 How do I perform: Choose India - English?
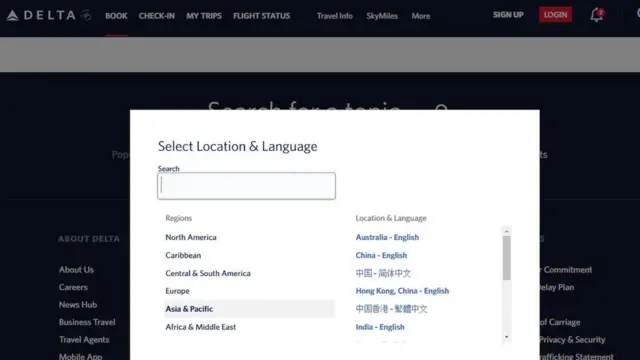(380, 327)
